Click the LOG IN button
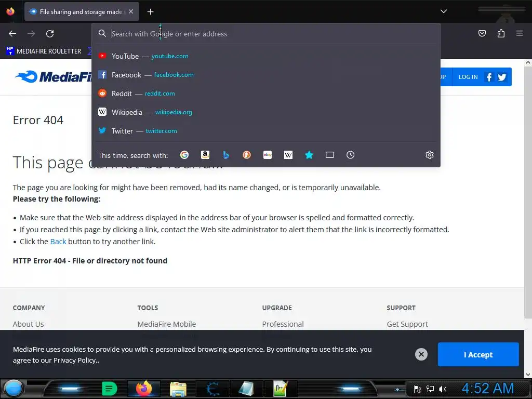The height and width of the screenshot is (399, 532). (468, 77)
